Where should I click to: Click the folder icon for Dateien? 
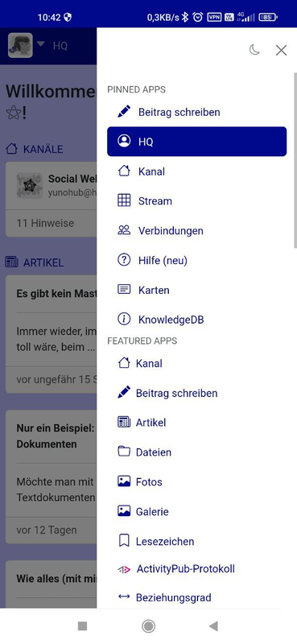coord(124,452)
